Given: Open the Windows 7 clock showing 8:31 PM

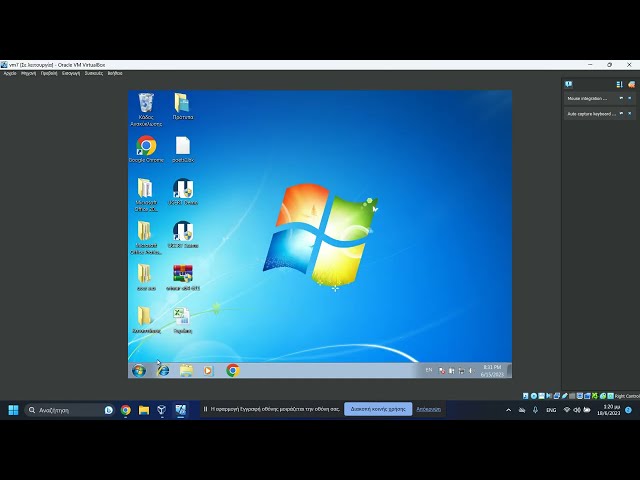Looking at the screenshot, I should [491, 371].
